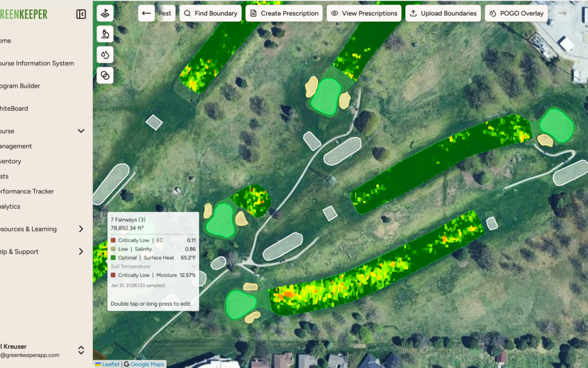The width and height of the screenshot is (588, 368).
Task: Collapse the sidebar panel
Action: click(x=81, y=14)
